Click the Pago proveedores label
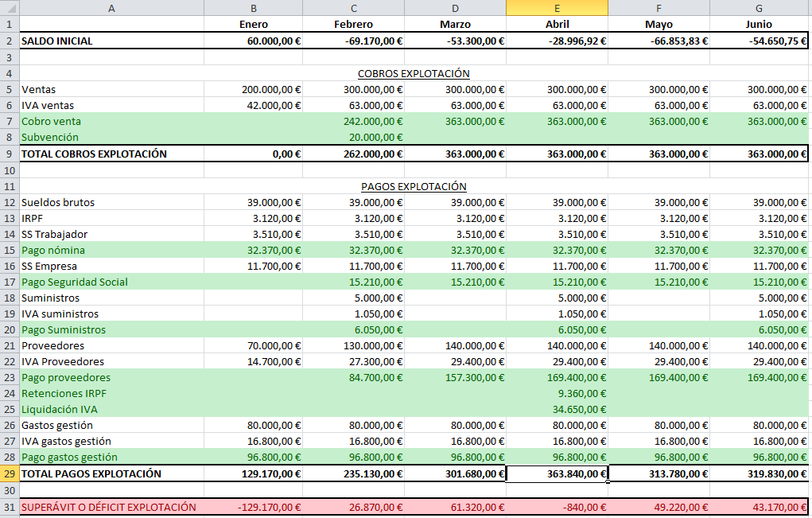Image resolution: width=812 pixels, height=518 pixels. pos(66,378)
